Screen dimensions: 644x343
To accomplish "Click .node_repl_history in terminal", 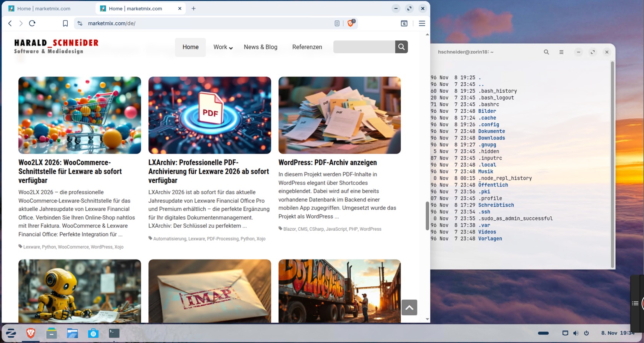I will tap(505, 178).
